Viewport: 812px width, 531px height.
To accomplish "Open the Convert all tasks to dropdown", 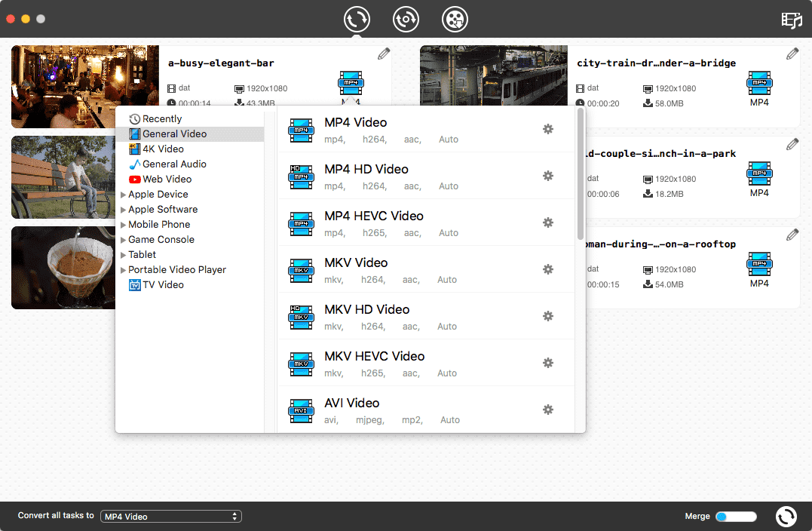I will 170,516.
